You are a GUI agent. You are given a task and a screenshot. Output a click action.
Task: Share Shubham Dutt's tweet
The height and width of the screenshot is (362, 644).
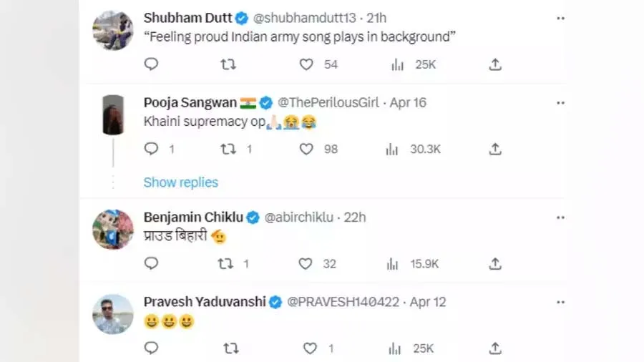tap(494, 64)
